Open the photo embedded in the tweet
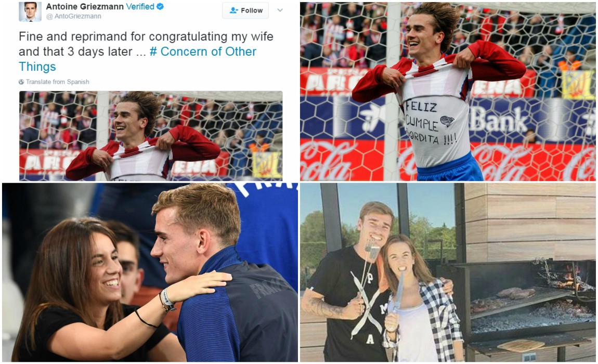The image size is (598, 364). point(151,136)
